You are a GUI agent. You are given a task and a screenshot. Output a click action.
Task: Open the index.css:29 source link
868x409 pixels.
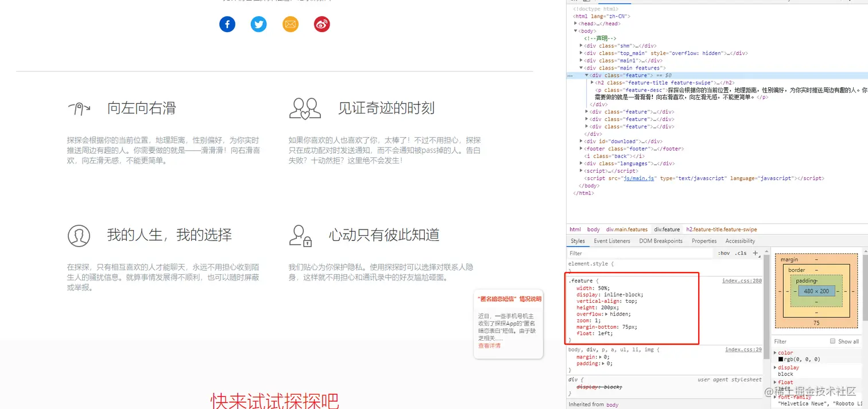pos(743,349)
